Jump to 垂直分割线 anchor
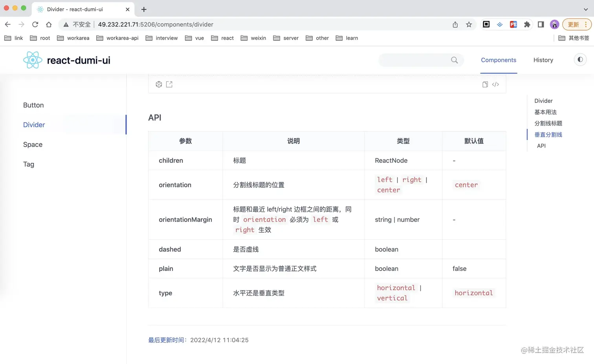 (x=548, y=135)
